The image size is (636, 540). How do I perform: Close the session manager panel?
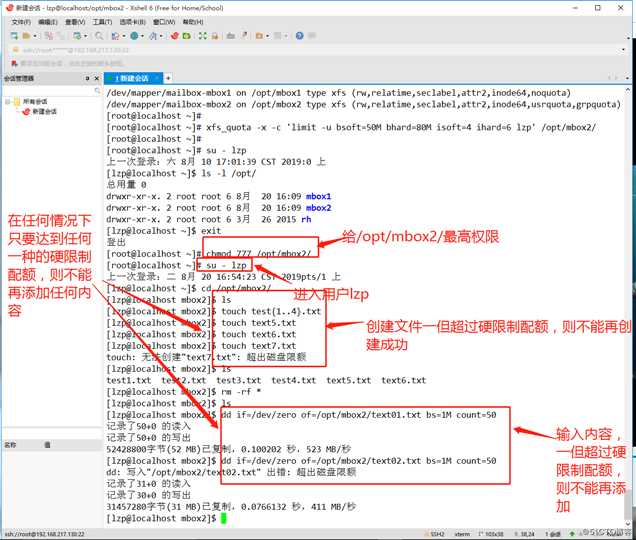(x=97, y=78)
